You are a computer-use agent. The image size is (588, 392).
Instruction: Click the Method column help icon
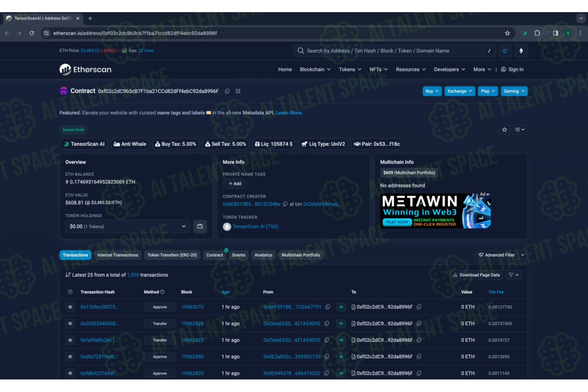coord(162,292)
